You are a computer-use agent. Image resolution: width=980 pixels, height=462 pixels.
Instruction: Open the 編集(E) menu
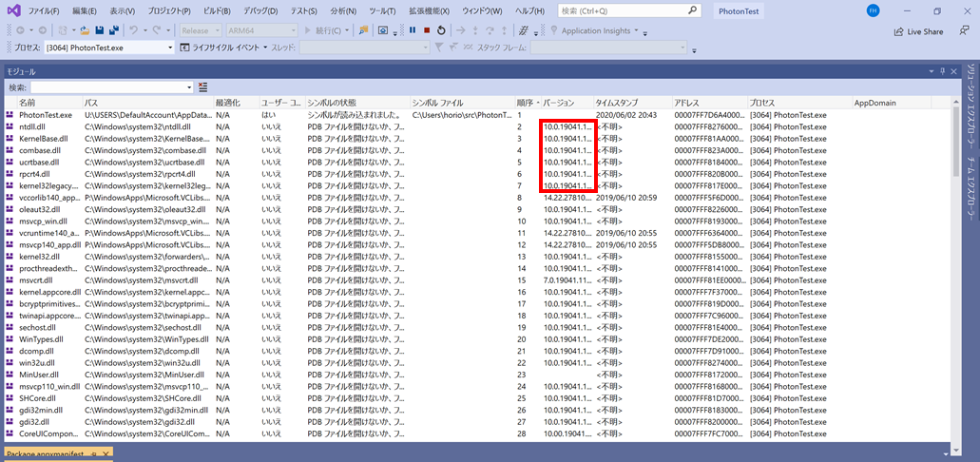[85, 11]
